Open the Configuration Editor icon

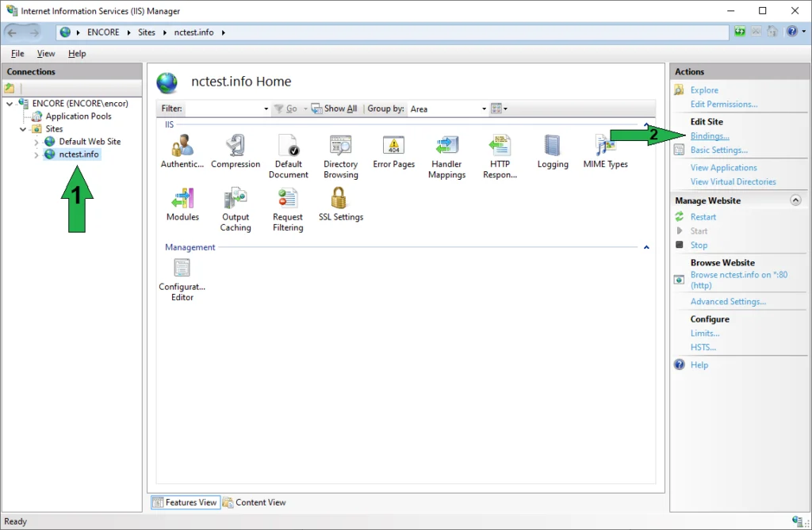tap(182, 269)
